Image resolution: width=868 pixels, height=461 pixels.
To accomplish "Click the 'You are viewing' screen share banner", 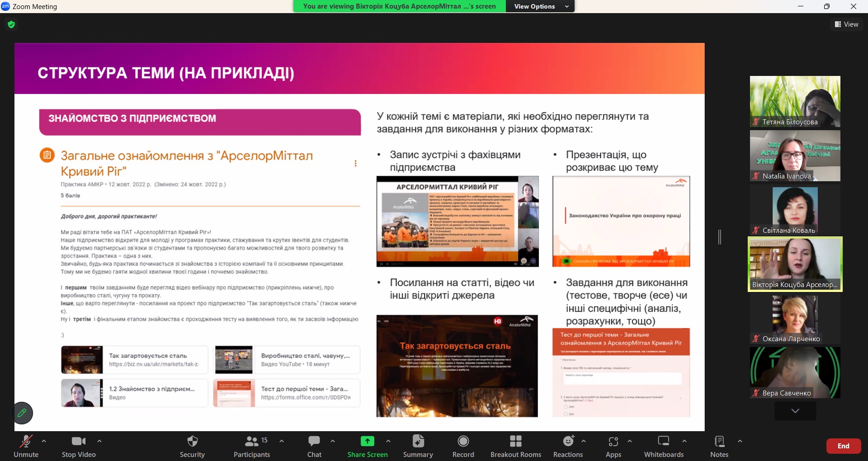I will pos(400,6).
